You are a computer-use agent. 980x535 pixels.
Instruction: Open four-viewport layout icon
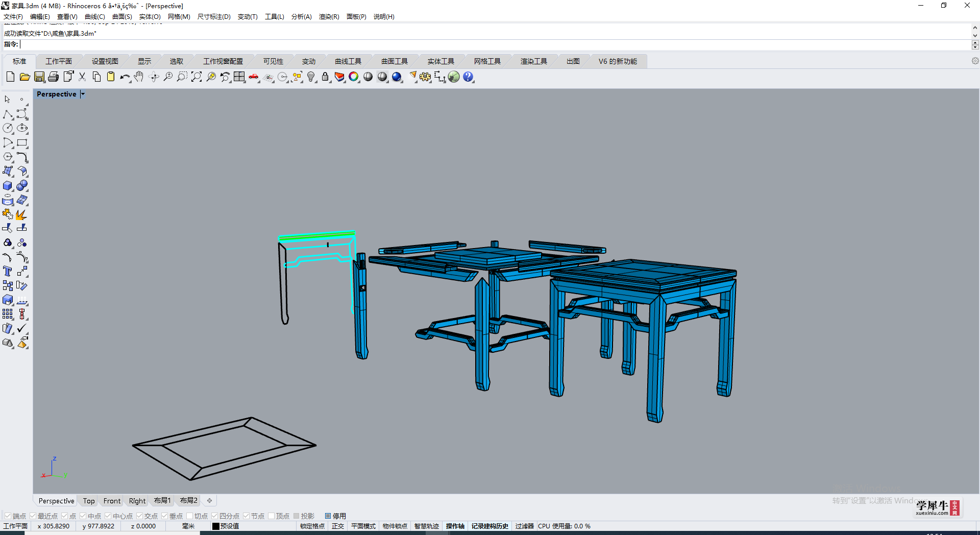tap(239, 77)
